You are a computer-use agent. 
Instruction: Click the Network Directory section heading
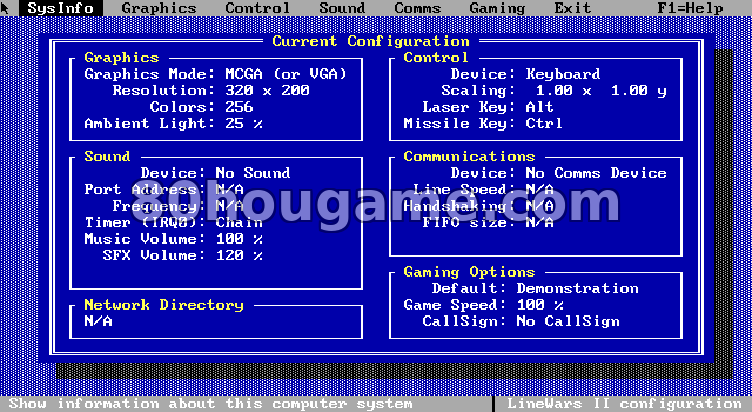click(x=164, y=305)
